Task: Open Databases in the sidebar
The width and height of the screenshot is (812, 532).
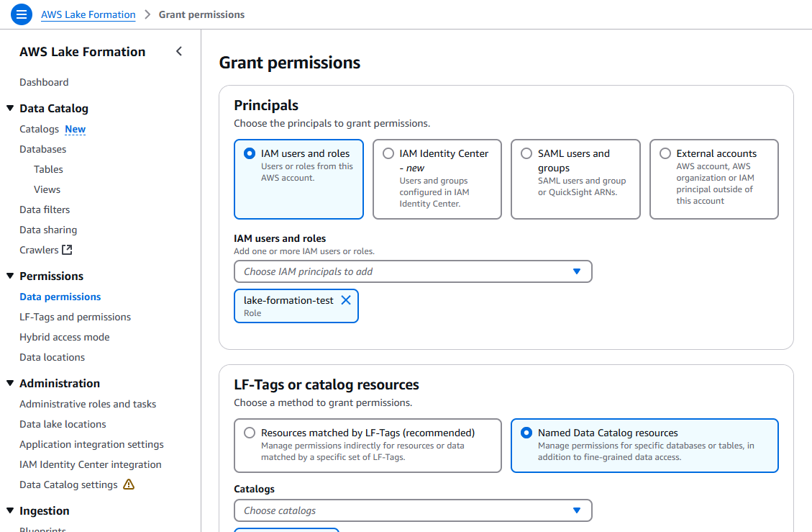Action: (43, 149)
